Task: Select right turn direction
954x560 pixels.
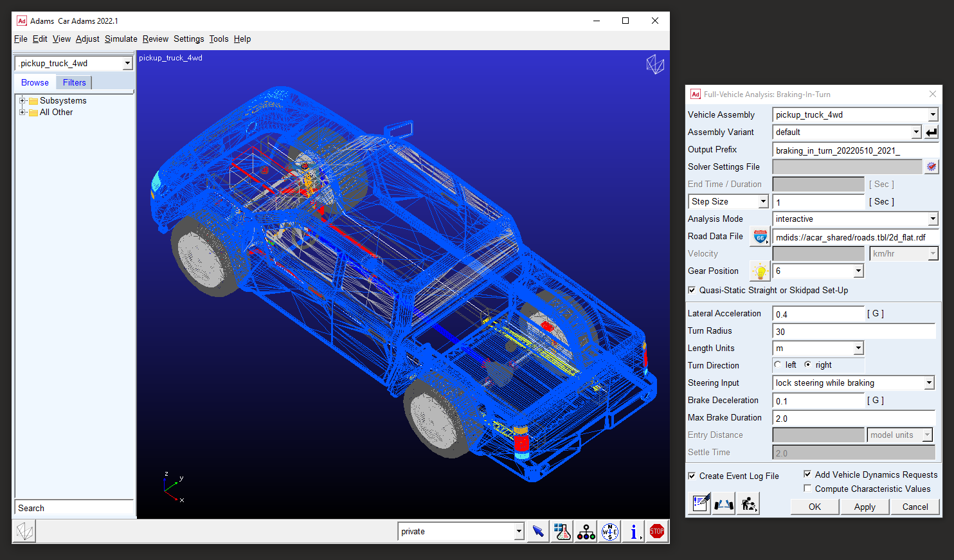Action: tap(808, 365)
